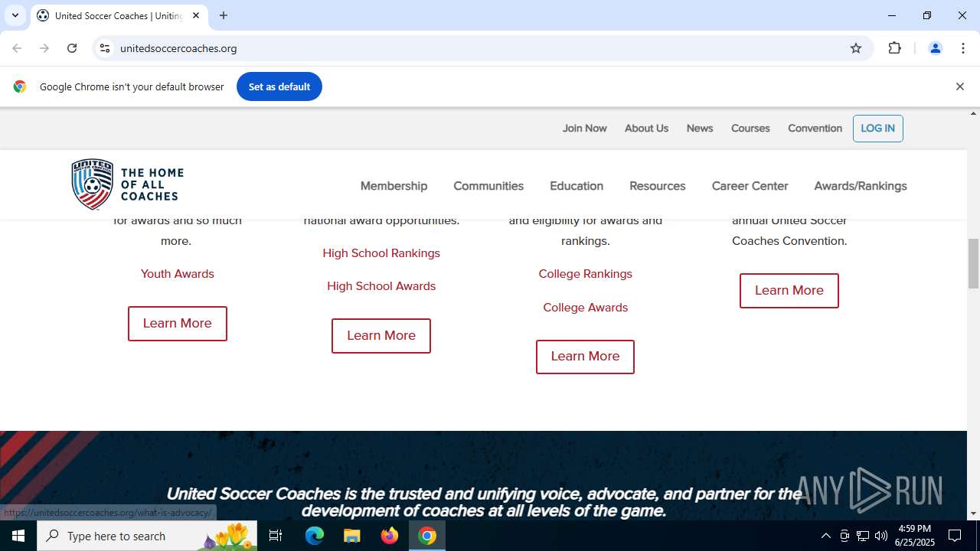Image resolution: width=980 pixels, height=551 pixels.
Task: Open the About Us link
Action: [x=646, y=128]
